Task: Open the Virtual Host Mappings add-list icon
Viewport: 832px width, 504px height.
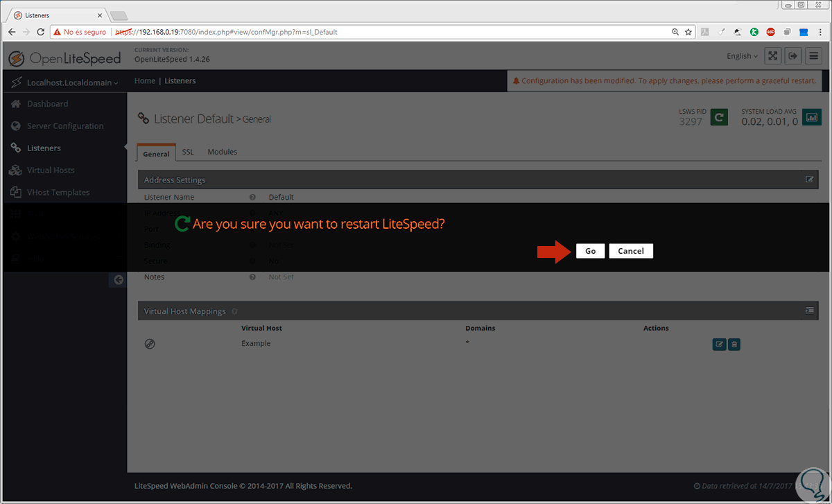Action: coord(809,311)
